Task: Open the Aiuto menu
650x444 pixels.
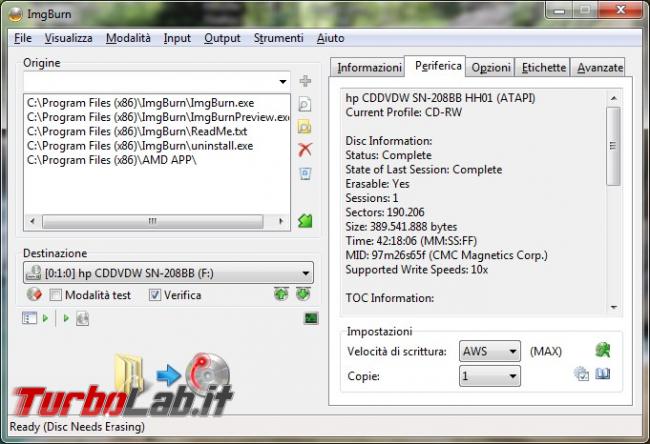Action: pyautogui.click(x=330, y=38)
